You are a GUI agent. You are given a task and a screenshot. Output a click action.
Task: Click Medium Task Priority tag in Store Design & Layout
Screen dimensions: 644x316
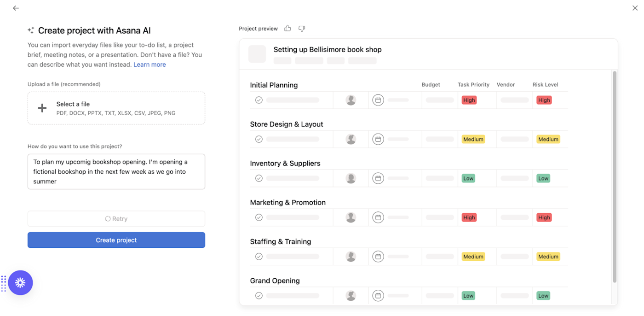tap(473, 139)
